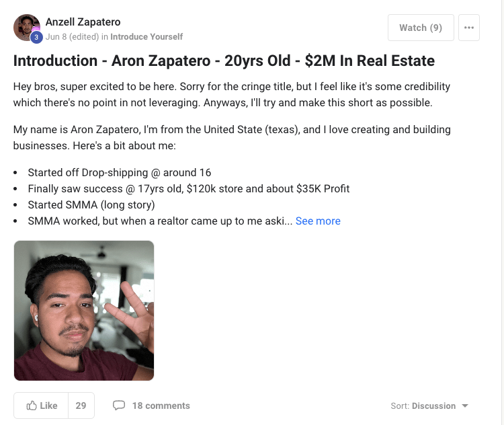Open the three-dot post options menu
504x425 pixels.
click(x=468, y=28)
